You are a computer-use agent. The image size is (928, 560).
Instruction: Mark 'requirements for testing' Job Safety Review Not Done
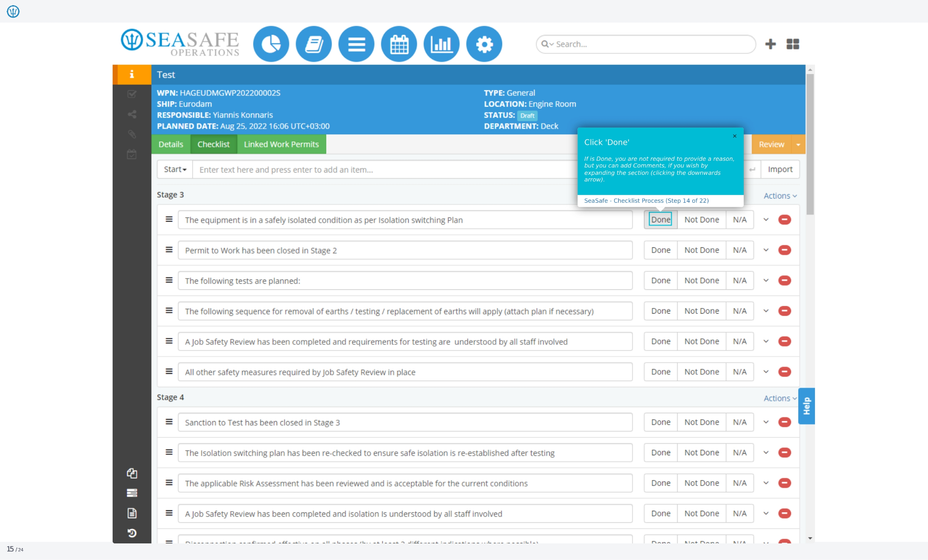702,341
